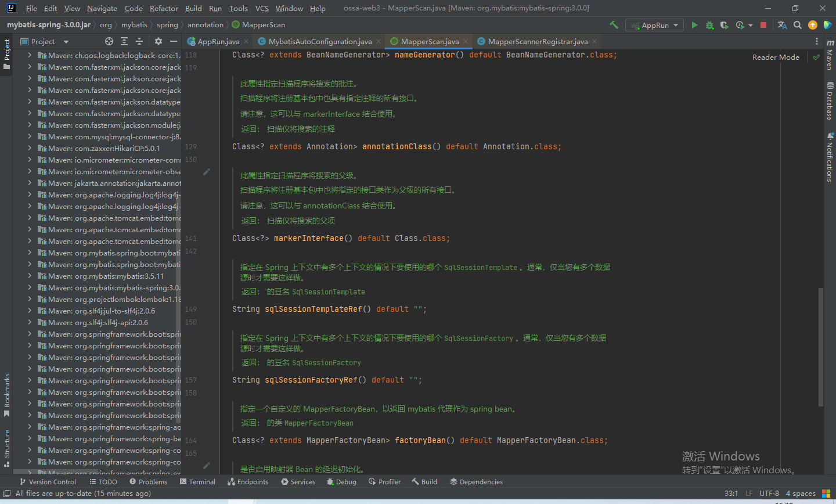836x504 pixels.
Task: Open the File menu
Action: pyautogui.click(x=31, y=8)
